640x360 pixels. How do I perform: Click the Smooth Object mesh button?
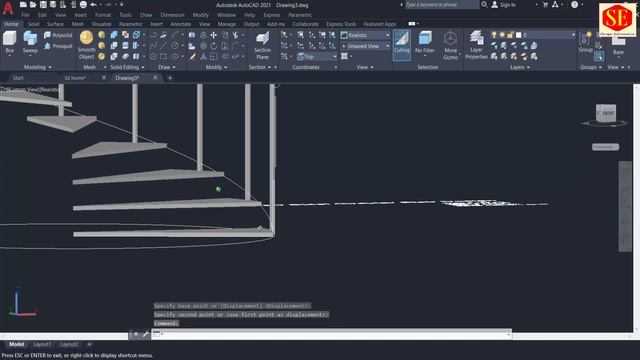87,45
